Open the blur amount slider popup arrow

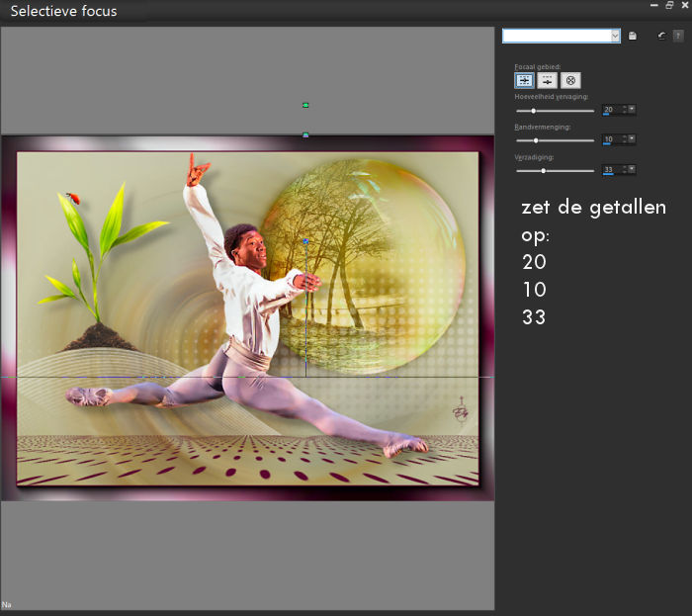click(x=632, y=109)
